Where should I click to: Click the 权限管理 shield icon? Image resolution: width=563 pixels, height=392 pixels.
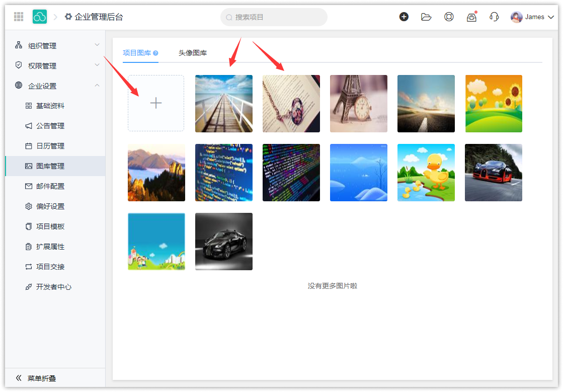click(19, 65)
